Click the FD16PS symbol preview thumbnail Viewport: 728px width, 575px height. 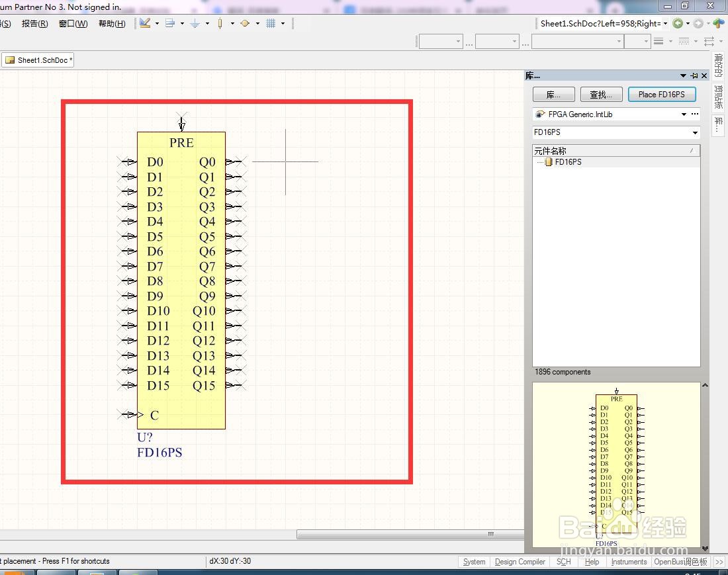point(616,465)
